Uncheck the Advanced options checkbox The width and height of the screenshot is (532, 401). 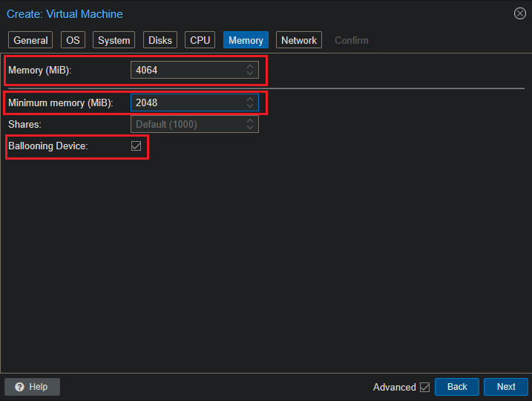tap(424, 387)
